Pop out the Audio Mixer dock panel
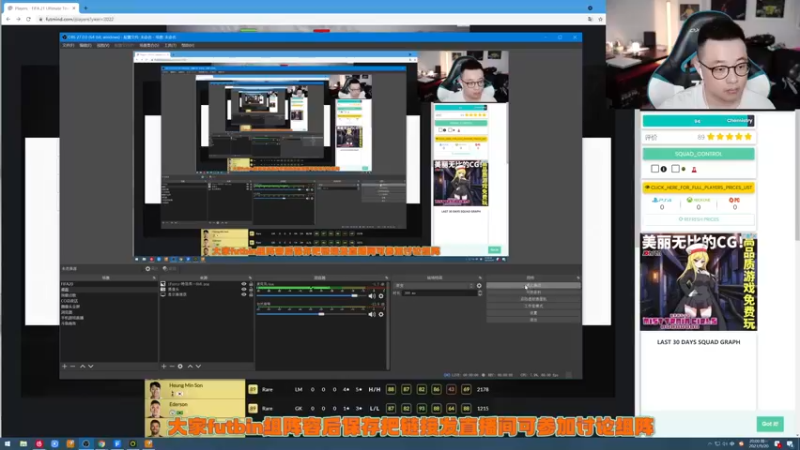The image size is (800, 450). (386, 278)
